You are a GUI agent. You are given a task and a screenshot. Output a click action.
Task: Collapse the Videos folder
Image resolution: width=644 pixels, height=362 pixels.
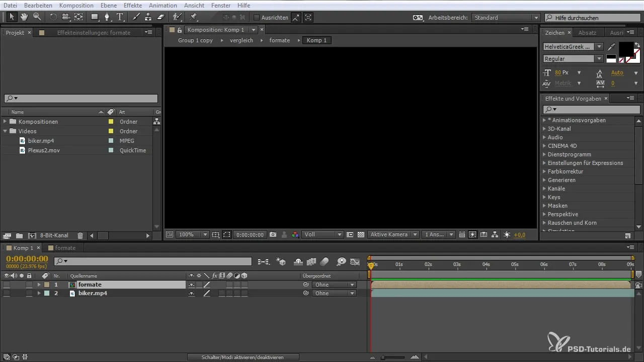5,131
